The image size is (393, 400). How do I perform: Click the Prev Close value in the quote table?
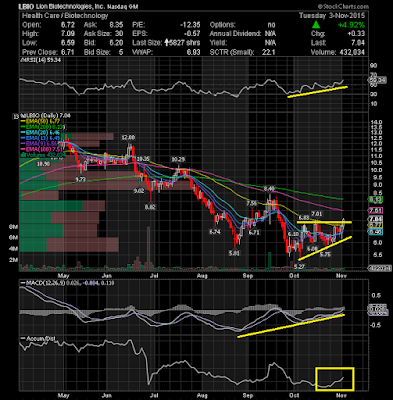point(68,52)
